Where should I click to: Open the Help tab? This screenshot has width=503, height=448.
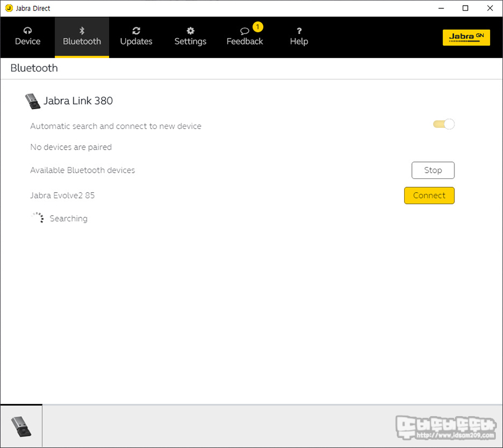point(299,37)
